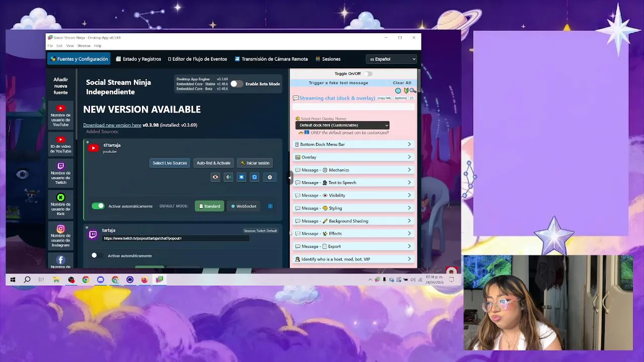This screenshot has width=644, height=362.
Task: Open Windows Start menu
Action: pos(13,280)
